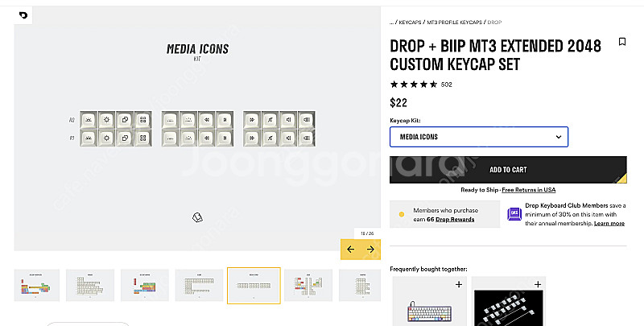Bookmark this keycap set
This screenshot has width=644, height=326.
point(622,42)
